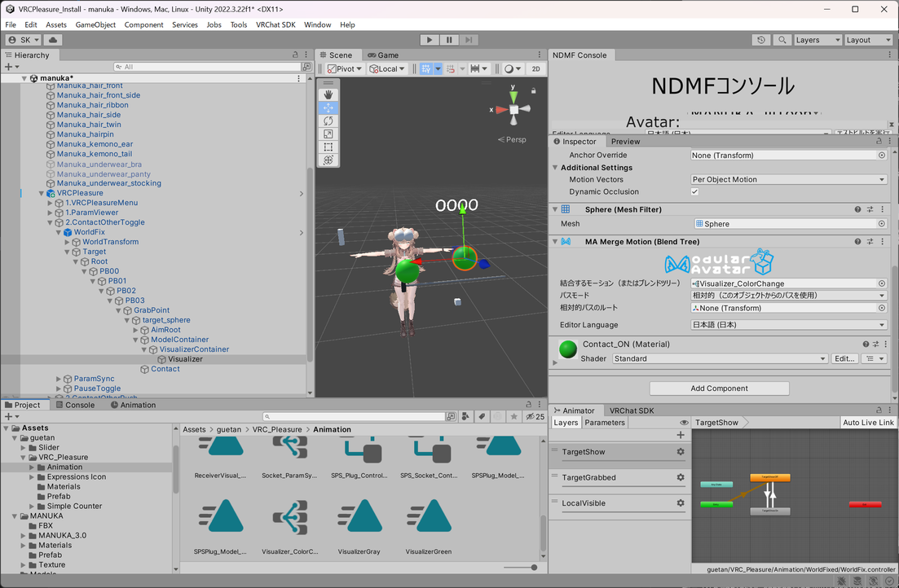Collapse the VisualizerContainer tree node
899x588 pixels.
click(144, 349)
